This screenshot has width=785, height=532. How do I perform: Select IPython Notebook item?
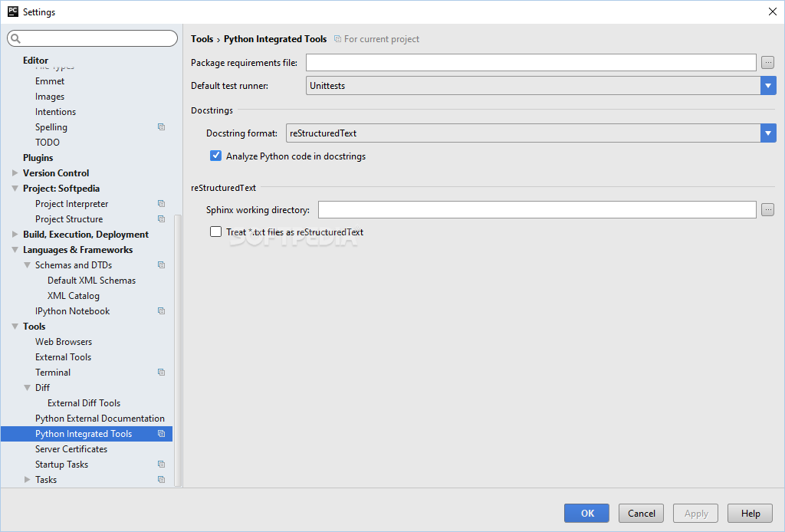click(73, 311)
